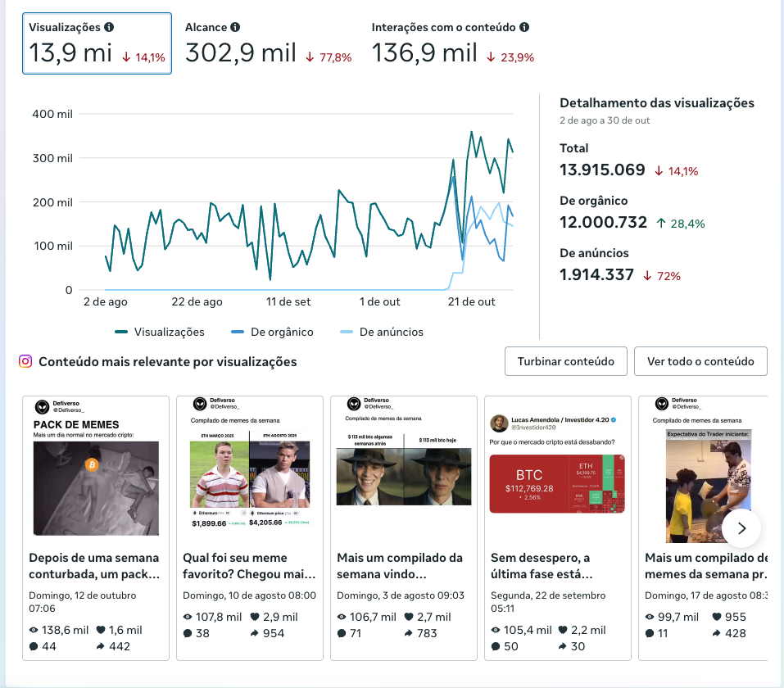This screenshot has width=784, height=688.
Task: Click comment icon beside 38 comments
Action: [x=188, y=633]
